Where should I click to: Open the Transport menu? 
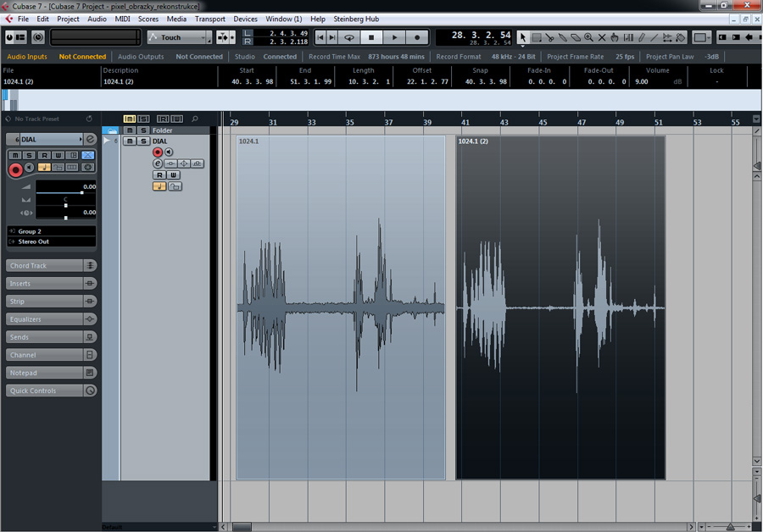click(x=209, y=19)
